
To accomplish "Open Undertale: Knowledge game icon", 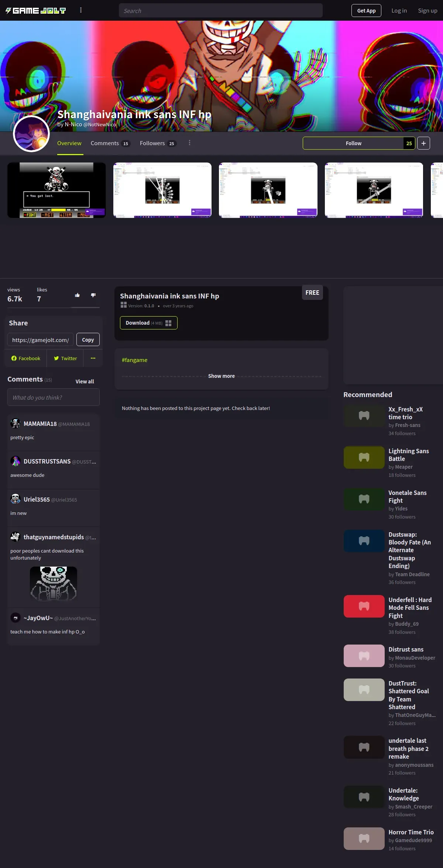I will 364,797.
